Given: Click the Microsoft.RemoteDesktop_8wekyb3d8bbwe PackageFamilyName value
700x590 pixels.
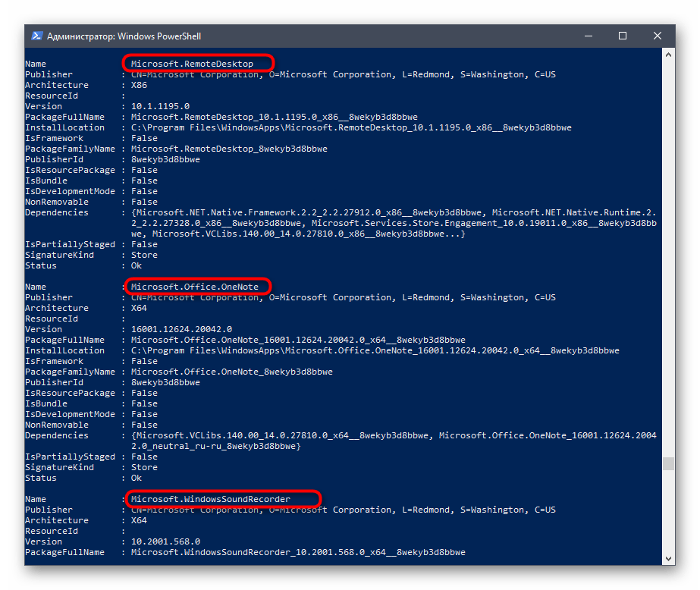Looking at the screenshot, I should [229, 149].
